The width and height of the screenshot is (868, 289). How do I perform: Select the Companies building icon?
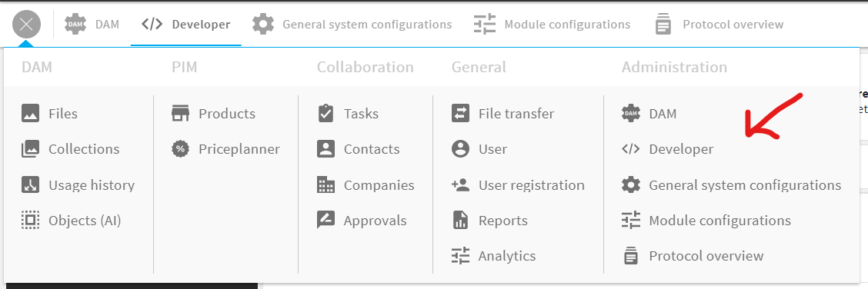click(325, 184)
